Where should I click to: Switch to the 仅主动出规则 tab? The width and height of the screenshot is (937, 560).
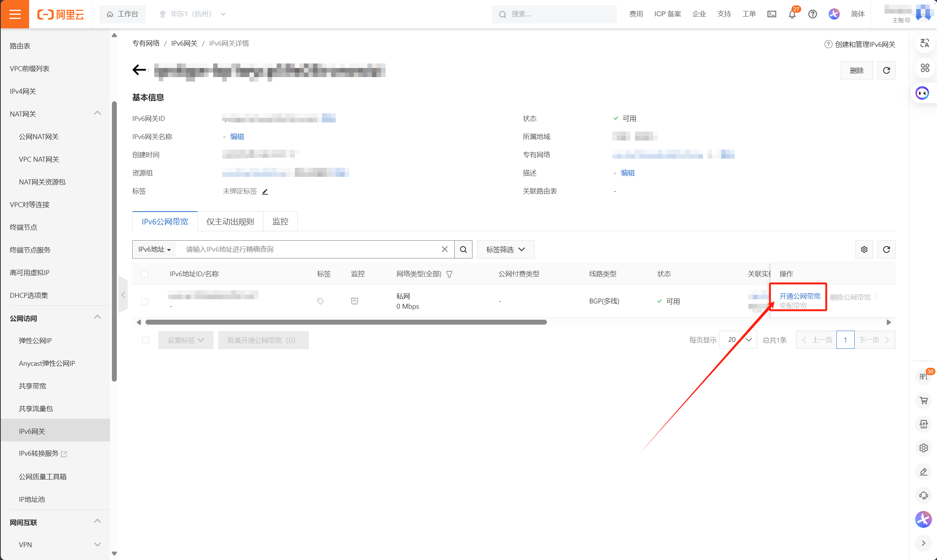[230, 221]
